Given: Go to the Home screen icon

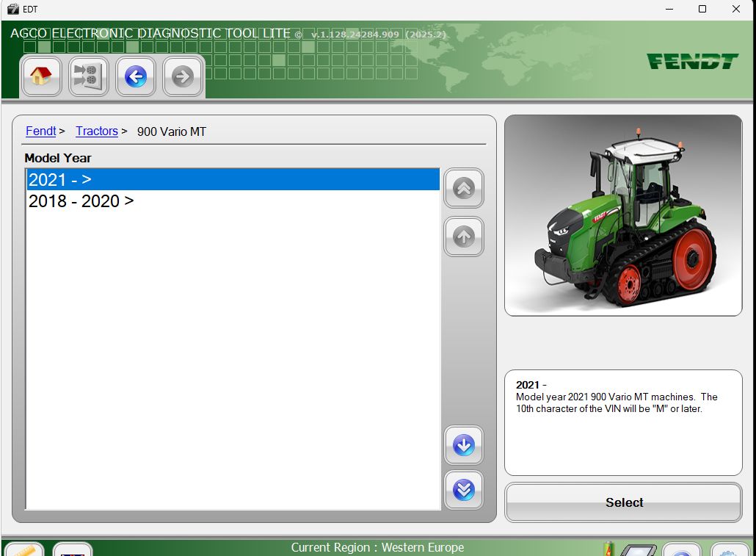Looking at the screenshot, I should [40, 76].
